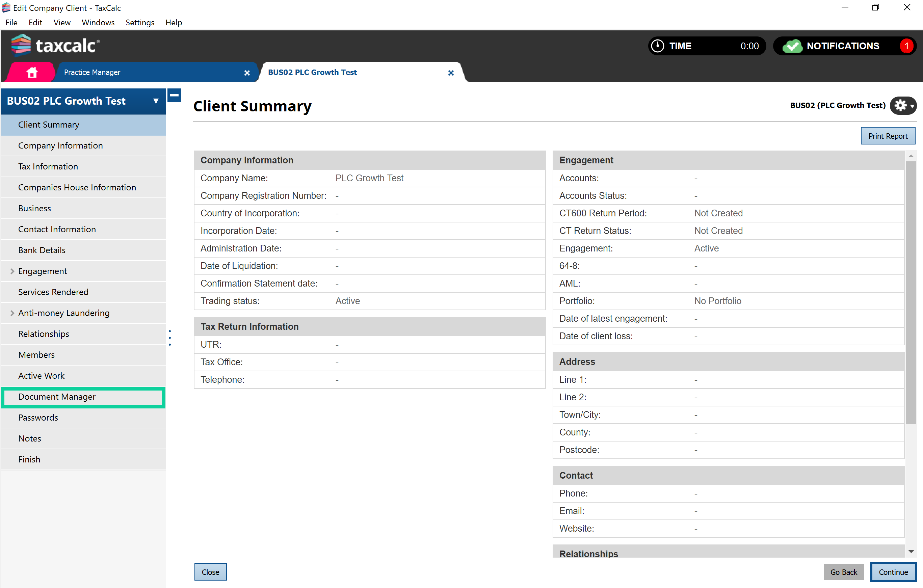Click the taxcalc logo
This screenshot has width=923, height=588.
point(56,45)
